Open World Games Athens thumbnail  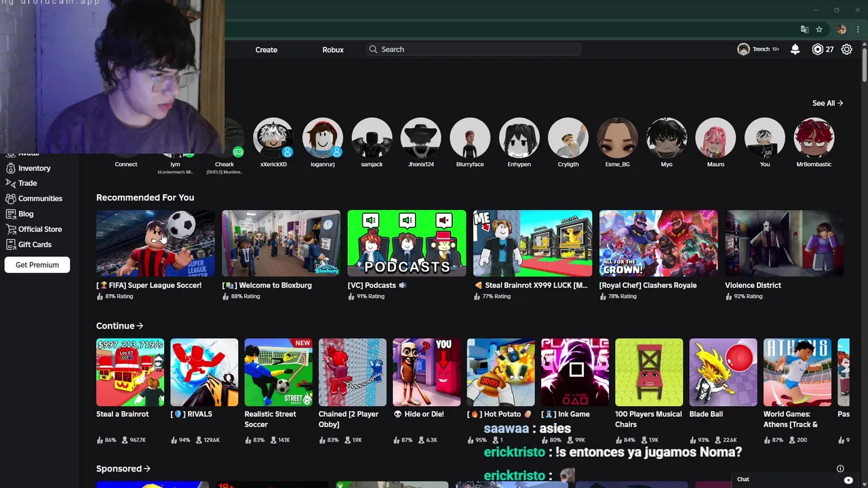click(797, 372)
